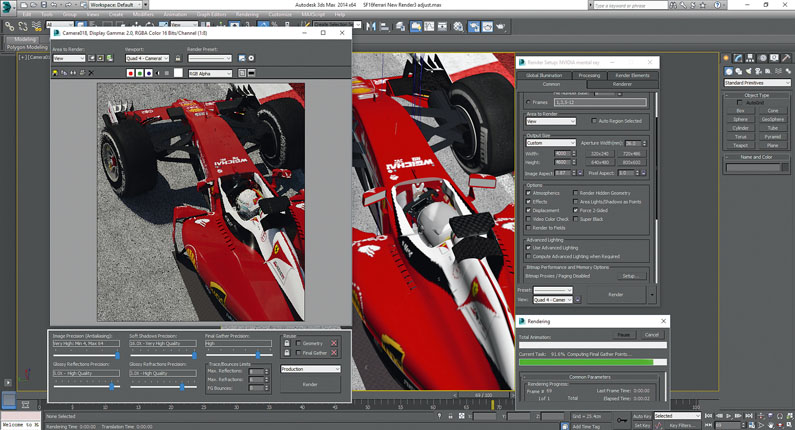Open the Renderer tab in Render Setup
The height and width of the screenshot is (430, 795).
(622, 84)
